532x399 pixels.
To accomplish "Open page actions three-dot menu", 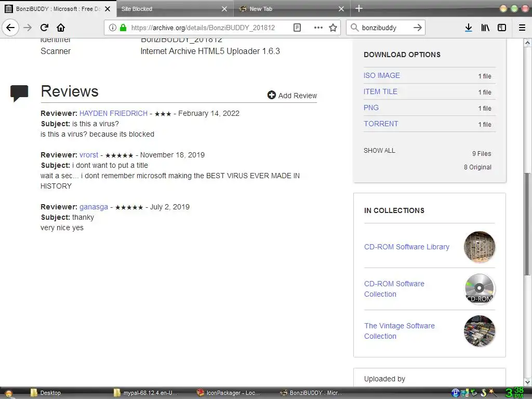I will click(318, 28).
